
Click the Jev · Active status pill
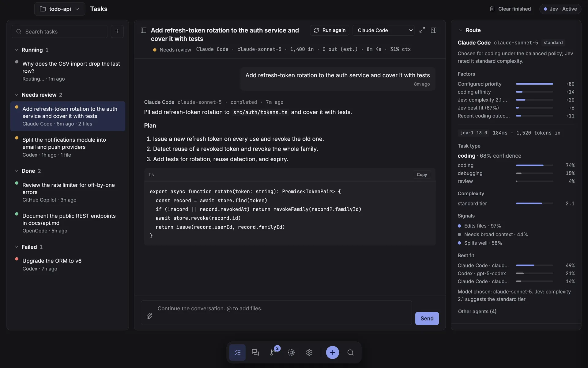click(x=560, y=9)
